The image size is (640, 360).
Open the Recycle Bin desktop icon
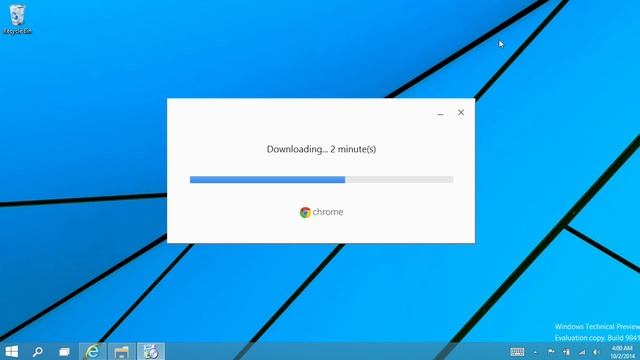[17, 19]
